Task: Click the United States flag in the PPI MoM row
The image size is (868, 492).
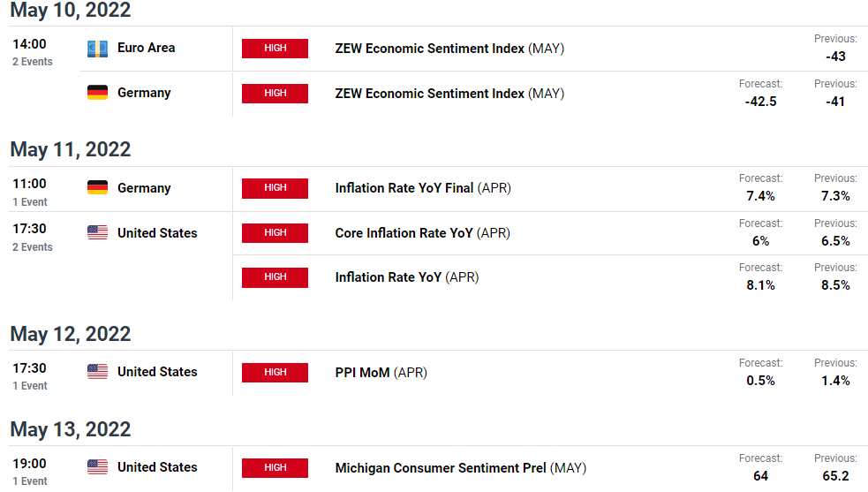Action: [97, 372]
